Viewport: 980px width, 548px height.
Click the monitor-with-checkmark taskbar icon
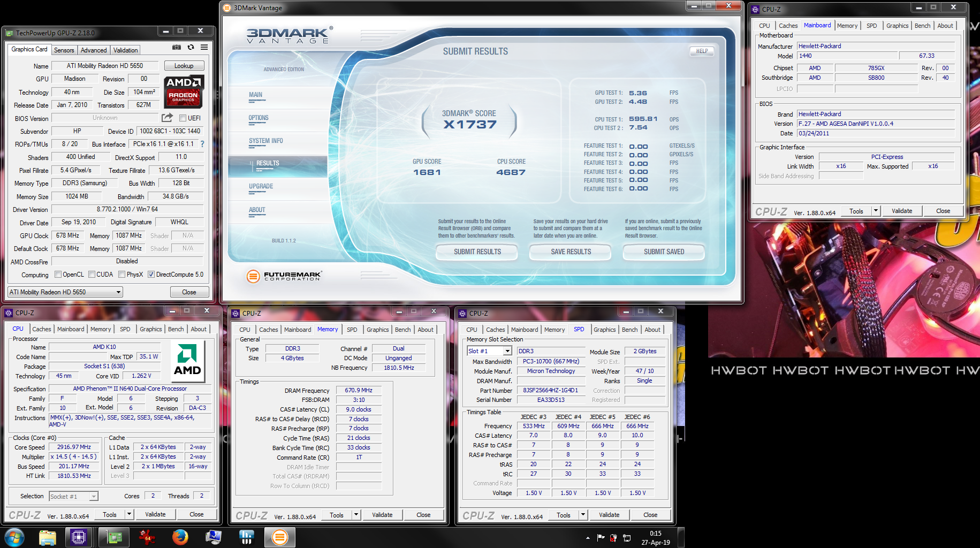[213, 537]
